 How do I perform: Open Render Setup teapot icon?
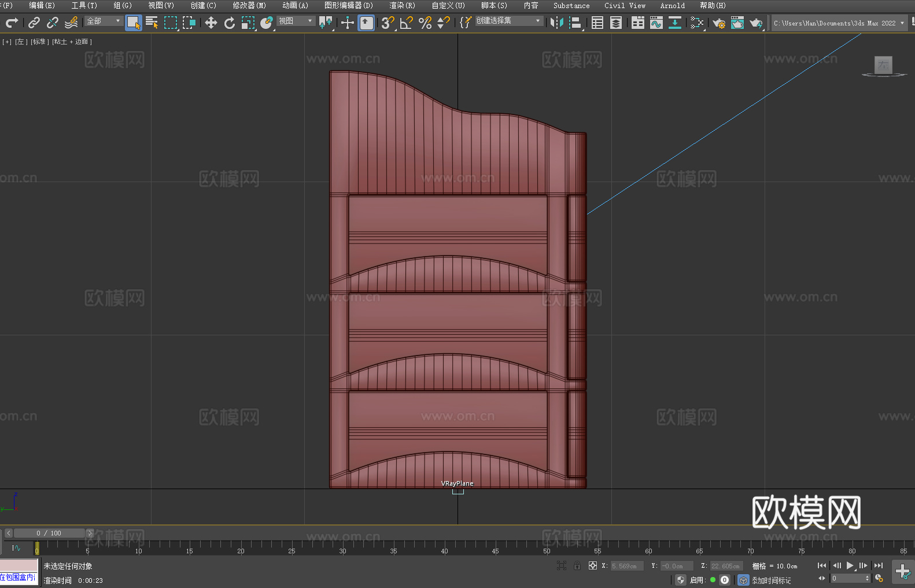(719, 23)
